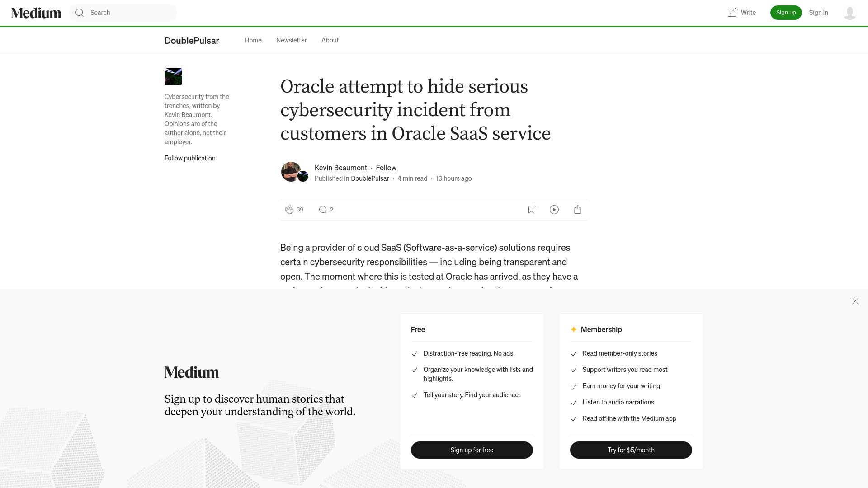This screenshot has width=868, height=488.
Task: Open the Sign in link
Action: click(818, 13)
